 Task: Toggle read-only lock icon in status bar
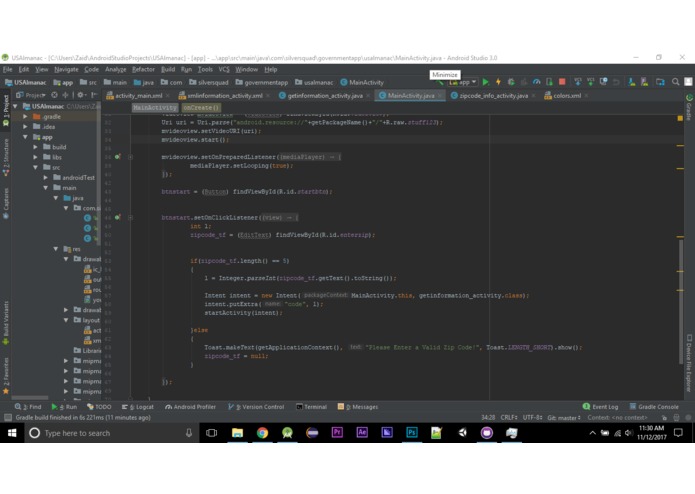coord(664,417)
